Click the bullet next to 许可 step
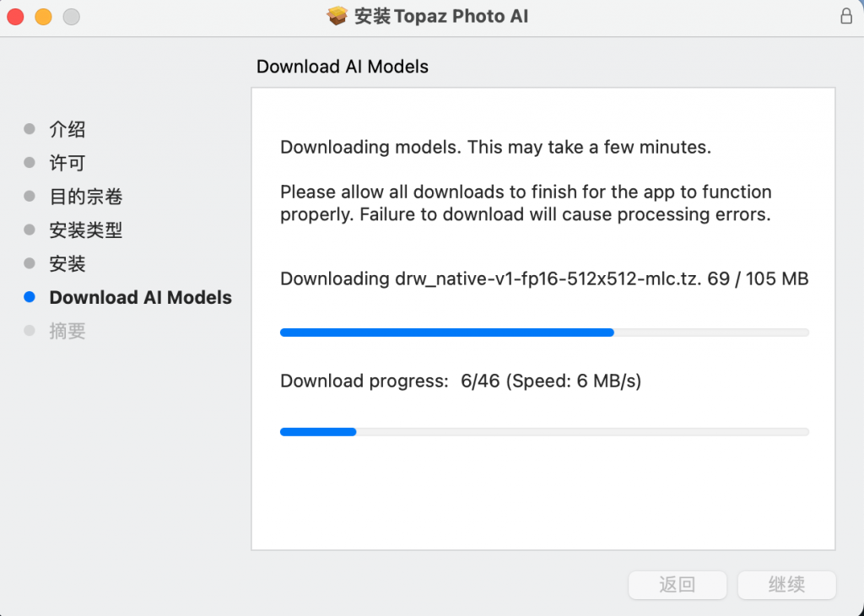864x616 pixels. click(x=31, y=163)
